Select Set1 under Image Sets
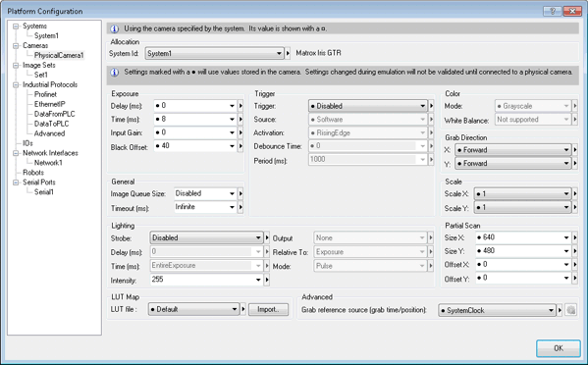The height and width of the screenshot is (365, 588). [x=41, y=75]
